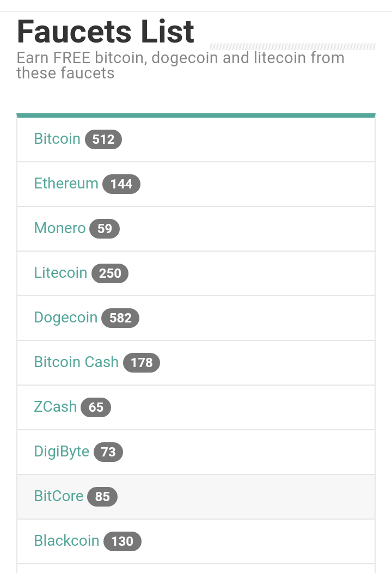This screenshot has width=392, height=573.
Task: Open the Ethereum faucets link
Action: tap(66, 184)
